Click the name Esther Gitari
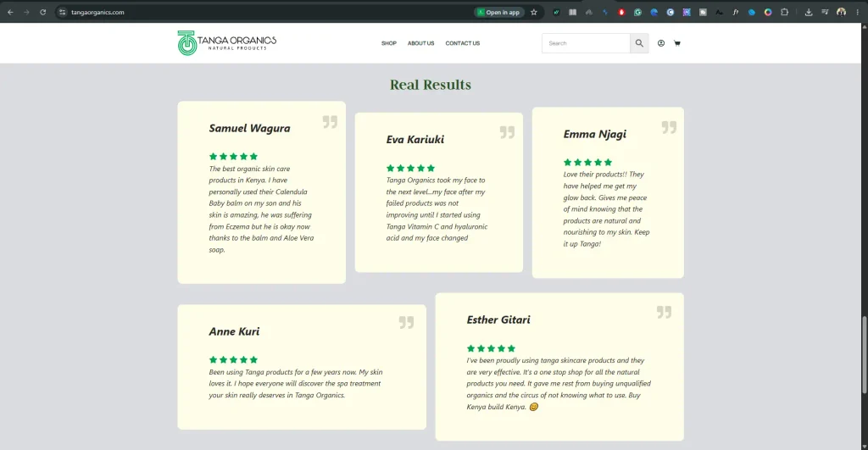868x450 pixels. [498, 320]
